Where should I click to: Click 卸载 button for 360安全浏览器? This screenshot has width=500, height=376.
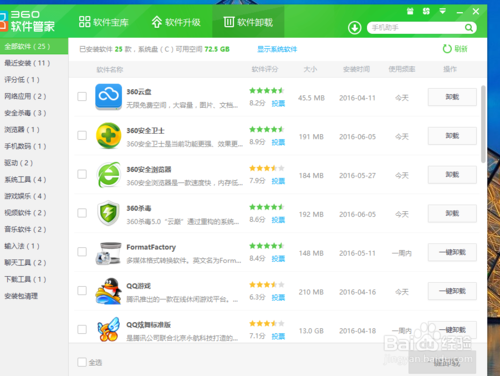(x=452, y=175)
